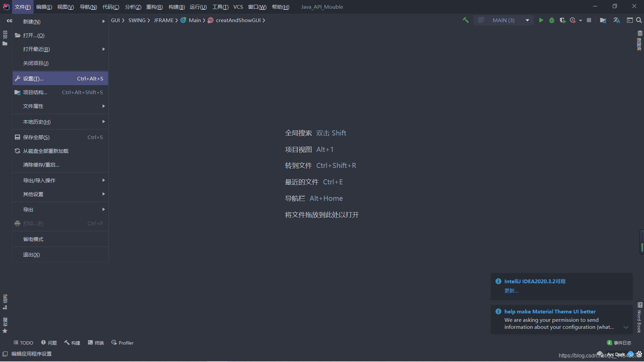Click the build project hammer icon
The height and width of the screenshot is (362, 644).
pyautogui.click(x=466, y=20)
